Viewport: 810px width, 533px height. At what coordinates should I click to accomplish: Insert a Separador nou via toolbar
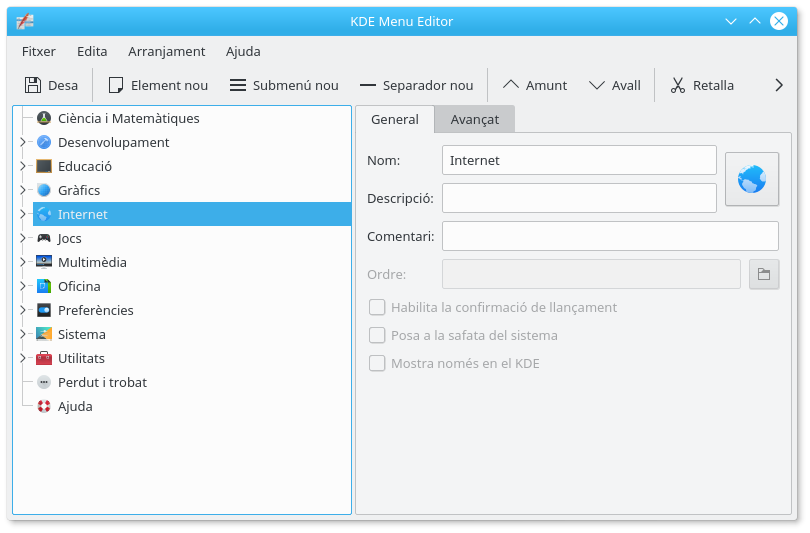click(x=368, y=85)
